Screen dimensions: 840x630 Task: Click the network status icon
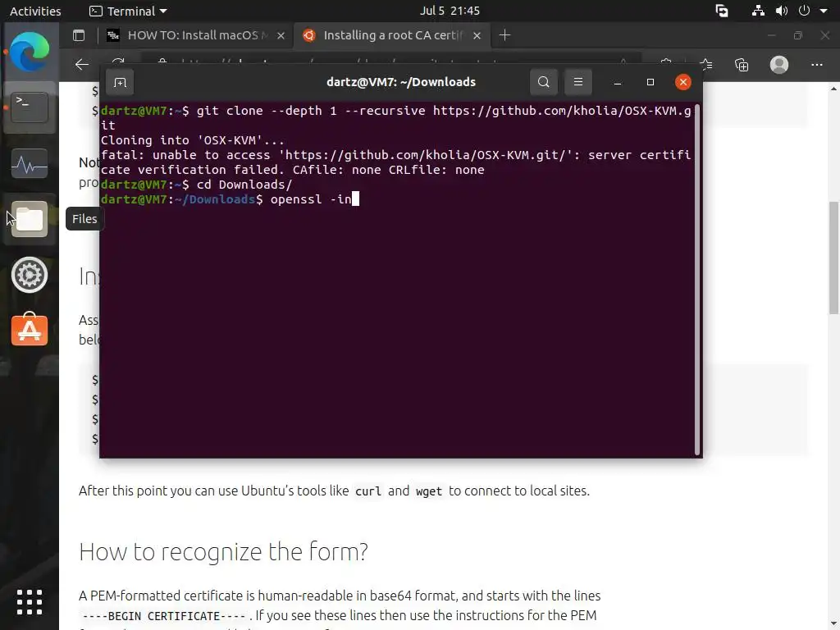pyautogui.click(x=758, y=11)
